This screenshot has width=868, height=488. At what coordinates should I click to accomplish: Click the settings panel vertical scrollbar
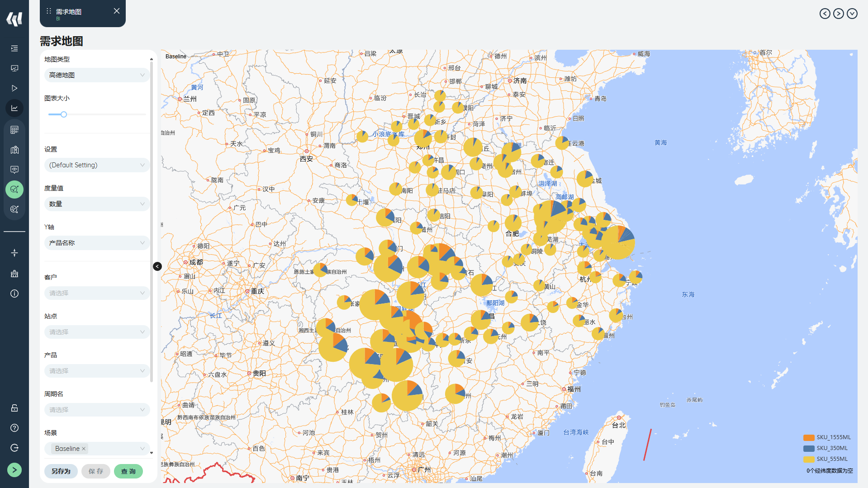152,222
